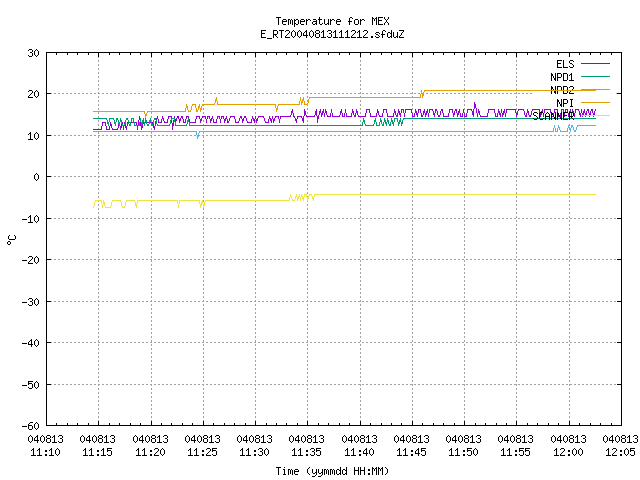Click the y-axis tick label -20
This screenshot has height=480, width=640.
coord(31,260)
